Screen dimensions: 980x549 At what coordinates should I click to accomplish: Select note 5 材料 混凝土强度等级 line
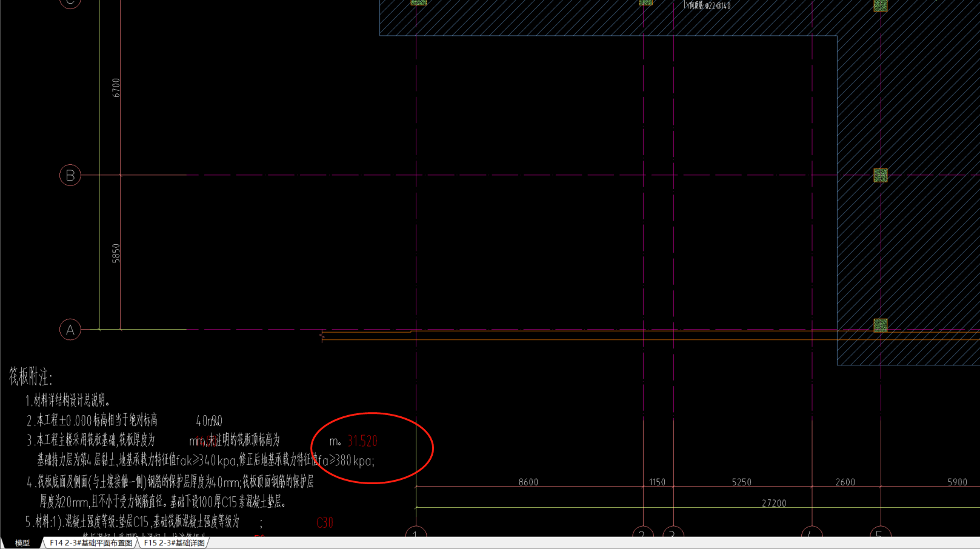click(x=144, y=522)
